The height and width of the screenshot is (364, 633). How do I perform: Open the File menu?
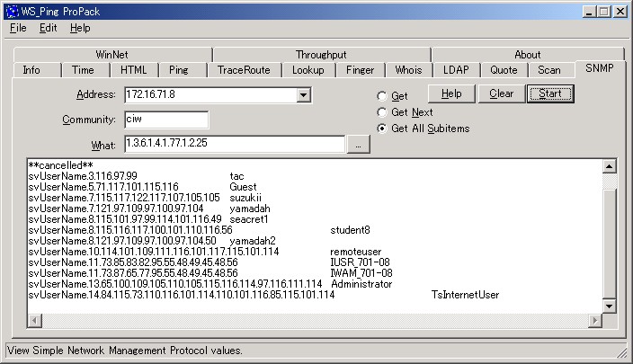pyautogui.click(x=18, y=28)
